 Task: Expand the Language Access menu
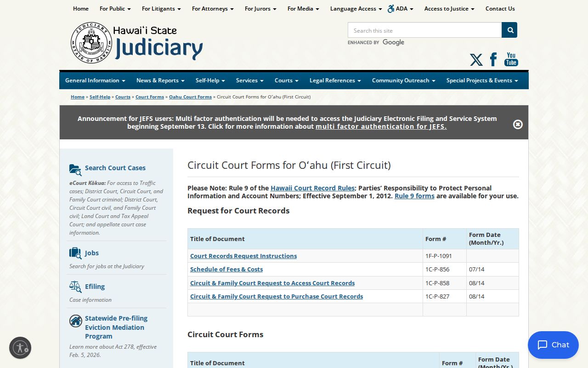(356, 9)
